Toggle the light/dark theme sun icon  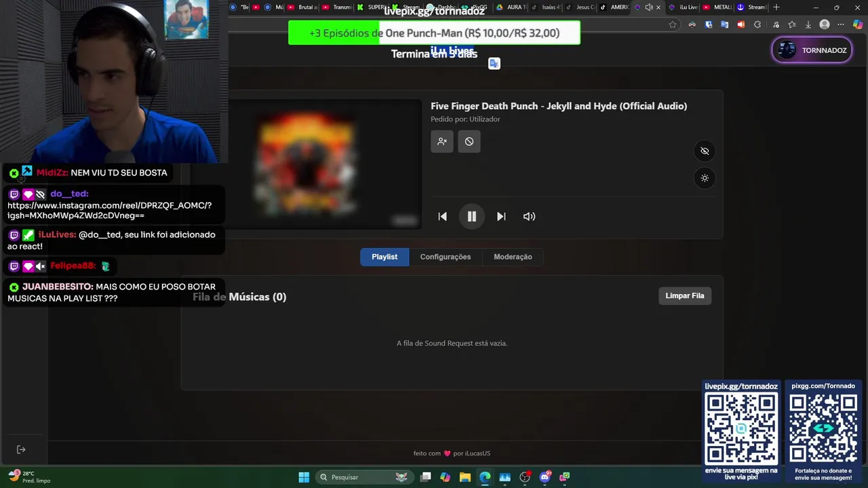click(705, 178)
